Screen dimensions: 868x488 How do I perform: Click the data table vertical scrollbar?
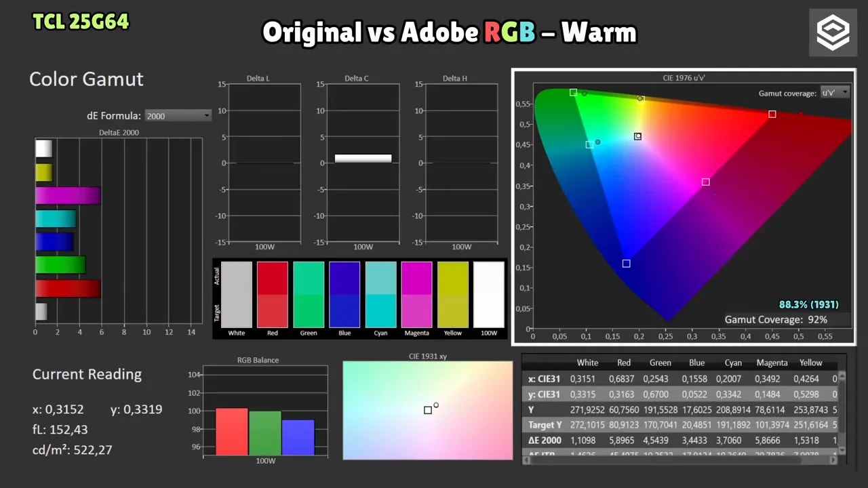tap(842, 413)
